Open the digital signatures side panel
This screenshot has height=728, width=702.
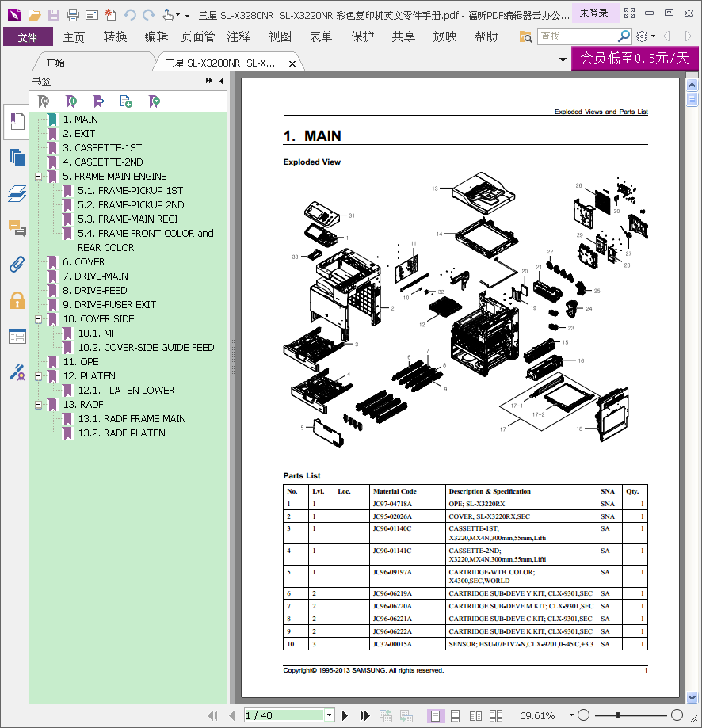17,372
